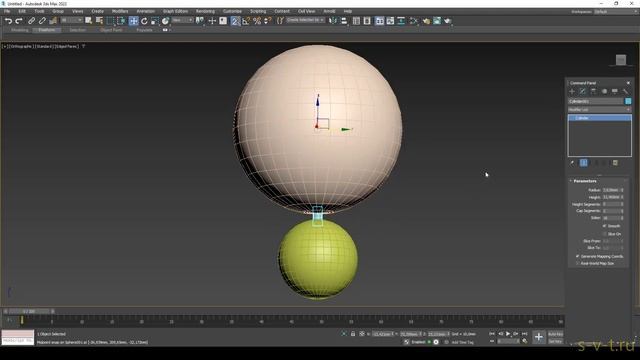The image size is (640, 360).
Task: Click the Align tool icon
Action: click(x=344, y=21)
